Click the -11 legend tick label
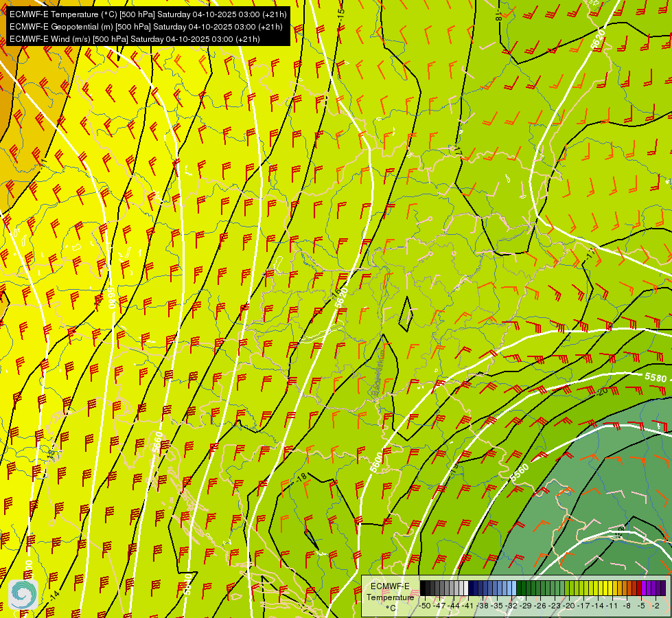Screen dimensions: 672x618 click(612, 606)
